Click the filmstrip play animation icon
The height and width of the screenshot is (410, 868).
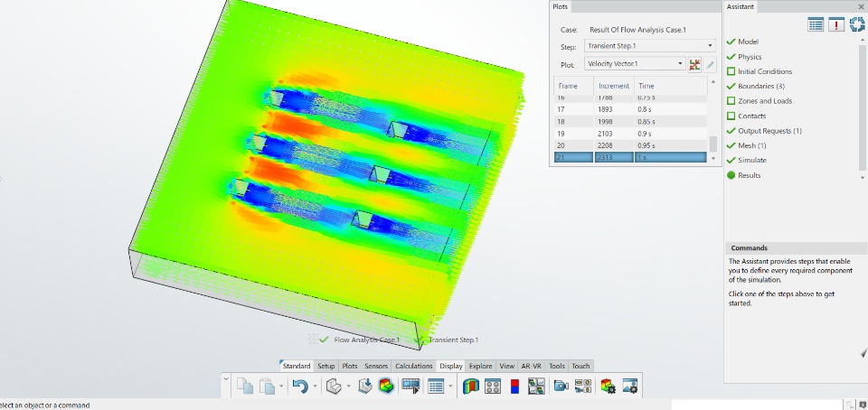(x=411, y=386)
